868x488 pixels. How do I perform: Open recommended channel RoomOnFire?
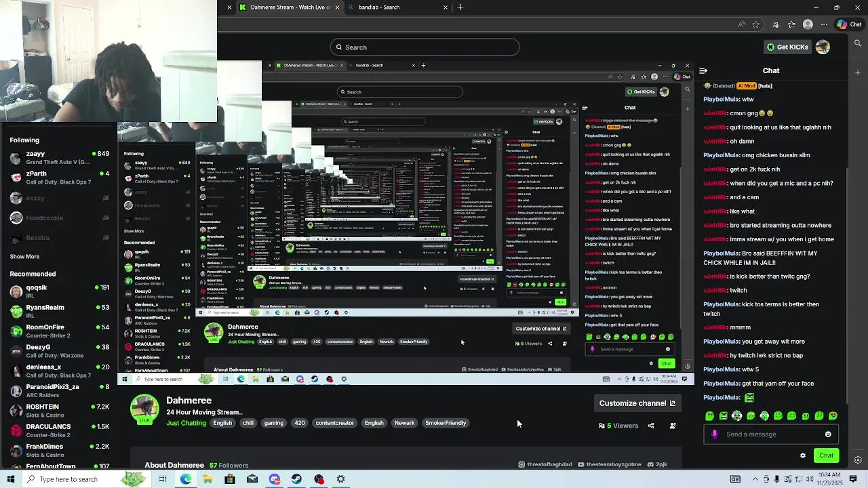(60, 331)
